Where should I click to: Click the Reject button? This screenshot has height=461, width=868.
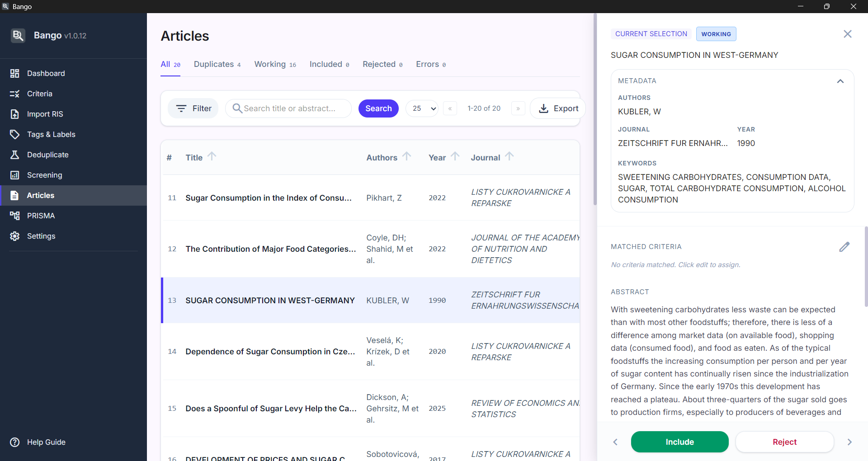click(x=784, y=442)
